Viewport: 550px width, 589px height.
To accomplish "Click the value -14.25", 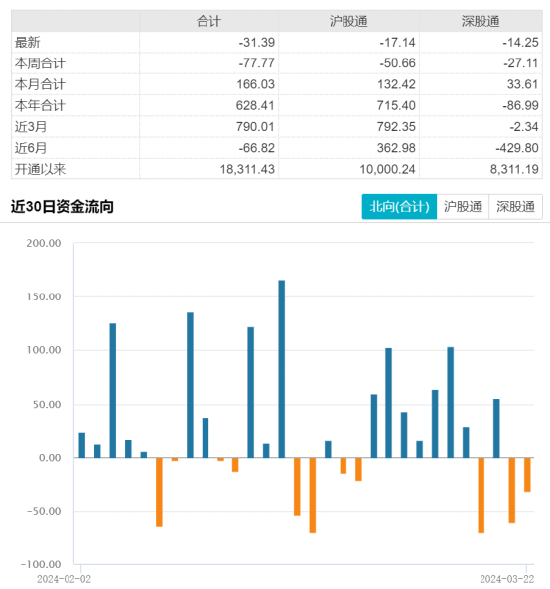I will point(520,42).
